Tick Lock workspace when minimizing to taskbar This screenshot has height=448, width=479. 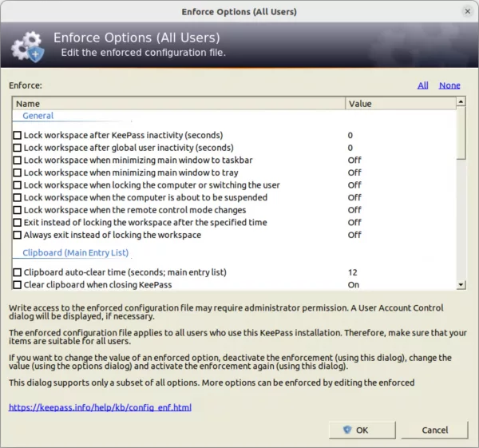18,161
